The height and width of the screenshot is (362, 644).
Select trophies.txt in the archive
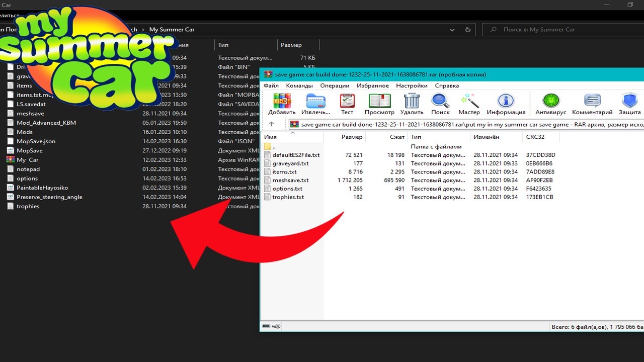coord(288,197)
